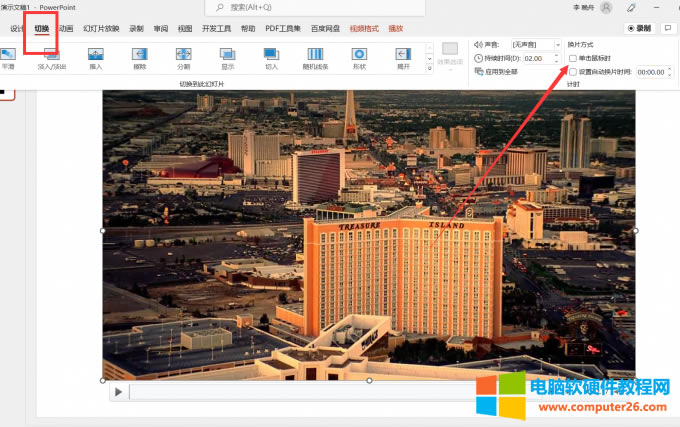Enable the 单击鼠标时 checkbox

pos(573,58)
